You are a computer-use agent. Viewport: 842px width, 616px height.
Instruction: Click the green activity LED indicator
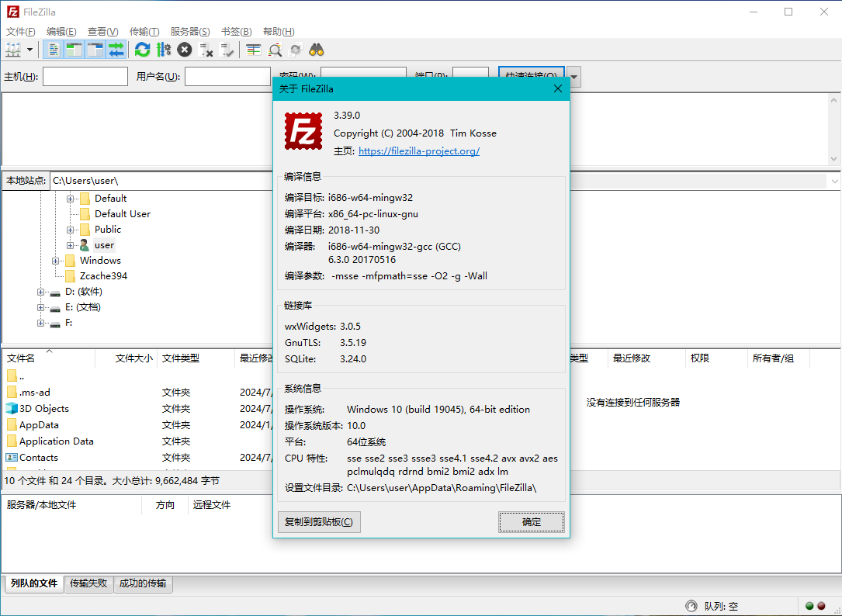(809, 607)
